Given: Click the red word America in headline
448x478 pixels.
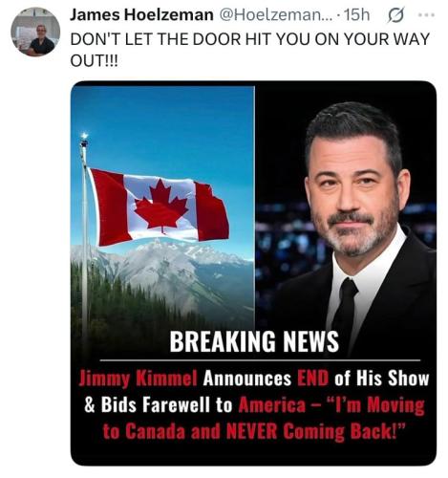Looking at the screenshot, I should 272,405.
